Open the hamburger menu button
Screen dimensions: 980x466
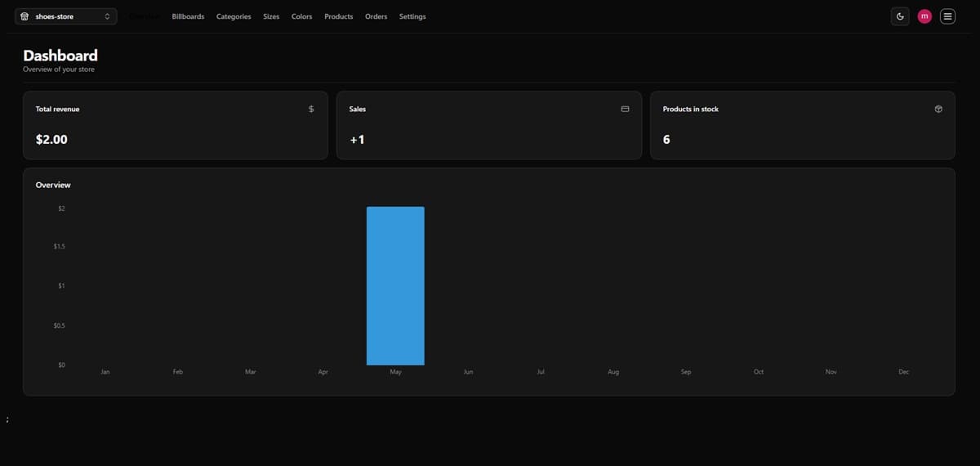[947, 16]
